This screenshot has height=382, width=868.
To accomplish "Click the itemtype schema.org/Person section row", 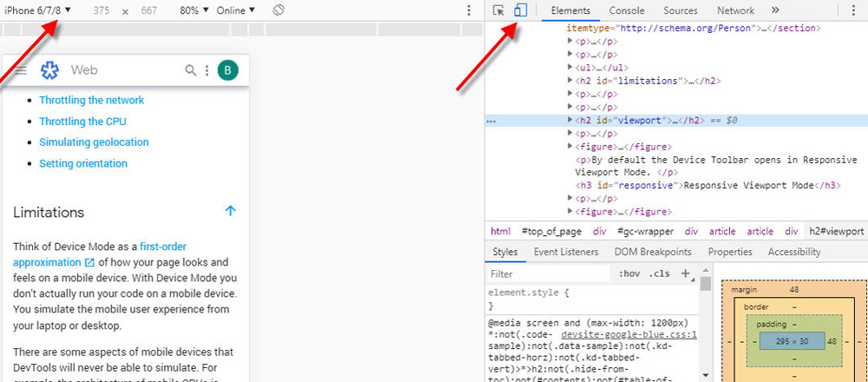I will tap(693, 28).
